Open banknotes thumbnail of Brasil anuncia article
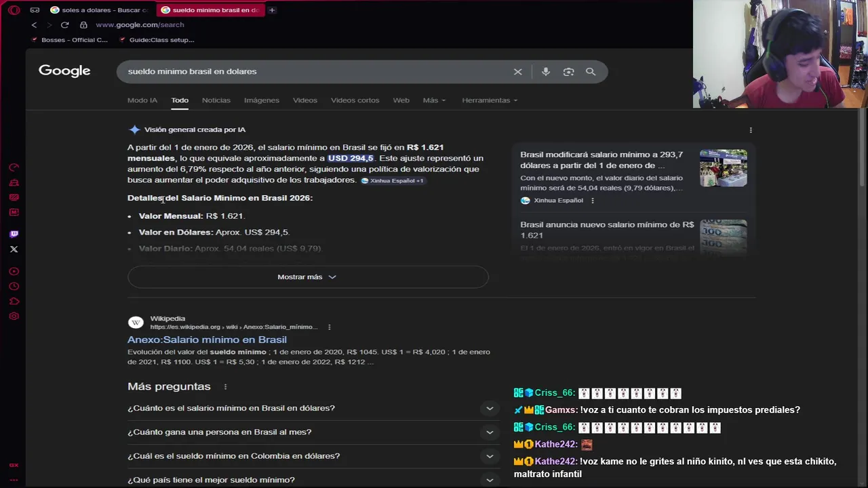868x488 pixels. pyautogui.click(x=724, y=238)
